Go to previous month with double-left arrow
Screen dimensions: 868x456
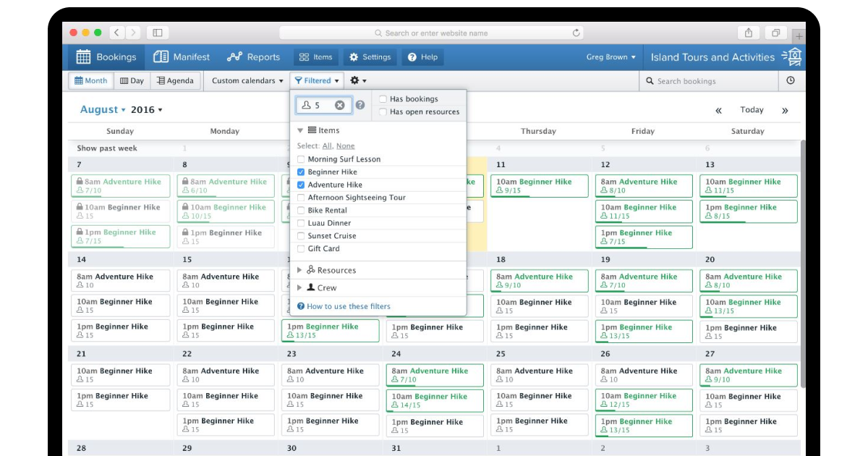718,111
